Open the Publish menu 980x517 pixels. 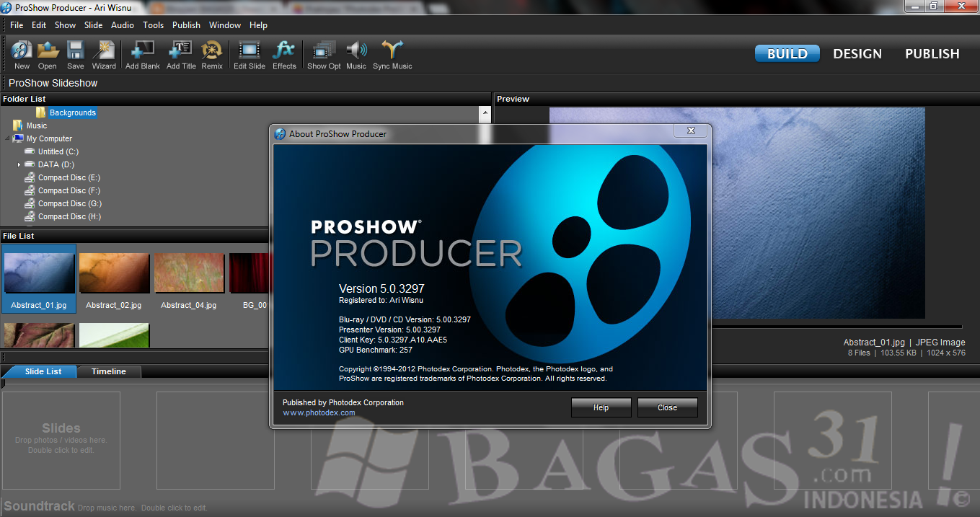[186, 25]
